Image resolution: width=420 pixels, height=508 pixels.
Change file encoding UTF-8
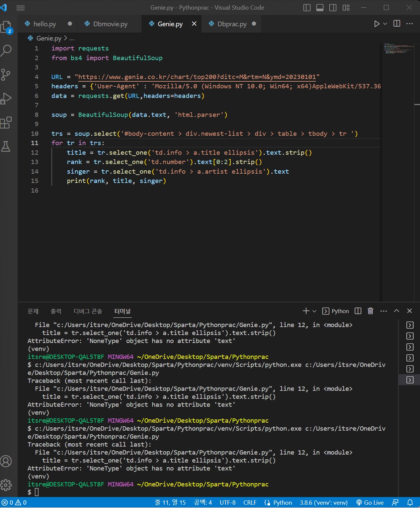227,503
